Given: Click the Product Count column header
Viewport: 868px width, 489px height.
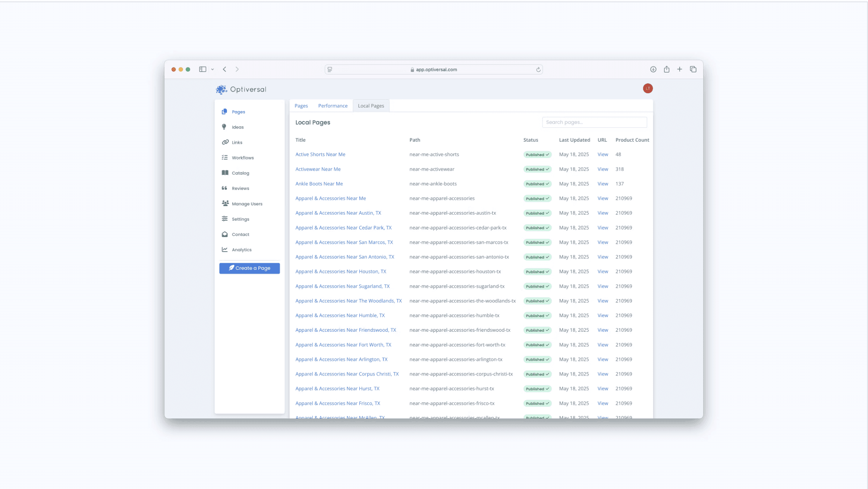Looking at the screenshot, I should tap(632, 140).
